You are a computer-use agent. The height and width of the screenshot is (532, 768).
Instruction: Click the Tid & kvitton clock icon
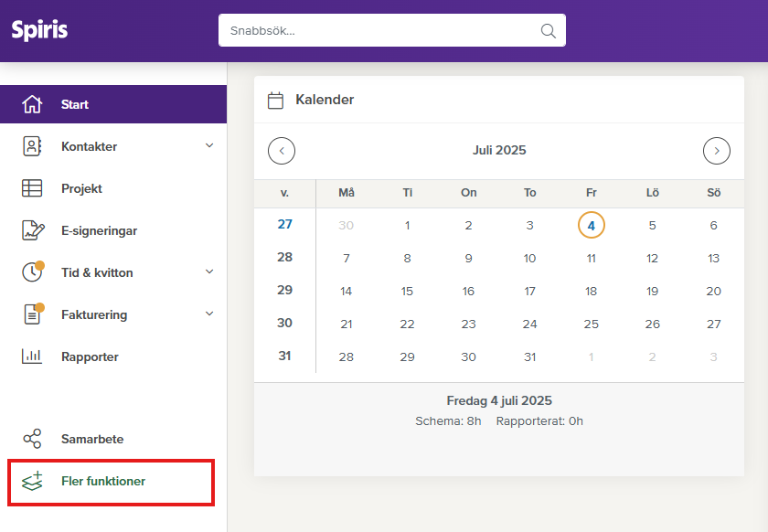[32, 272]
